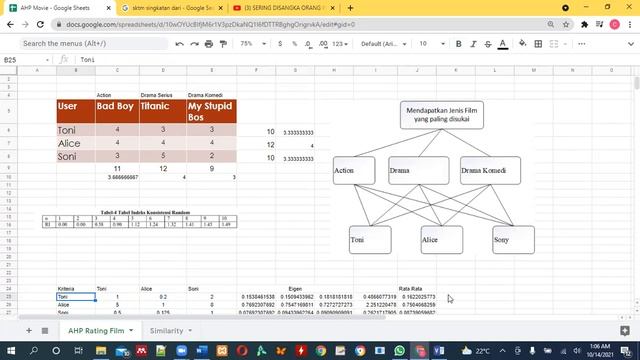The height and width of the screenshot is (360, 640).
Task: Select the Action box in diagram
Action: pos(354,170)
